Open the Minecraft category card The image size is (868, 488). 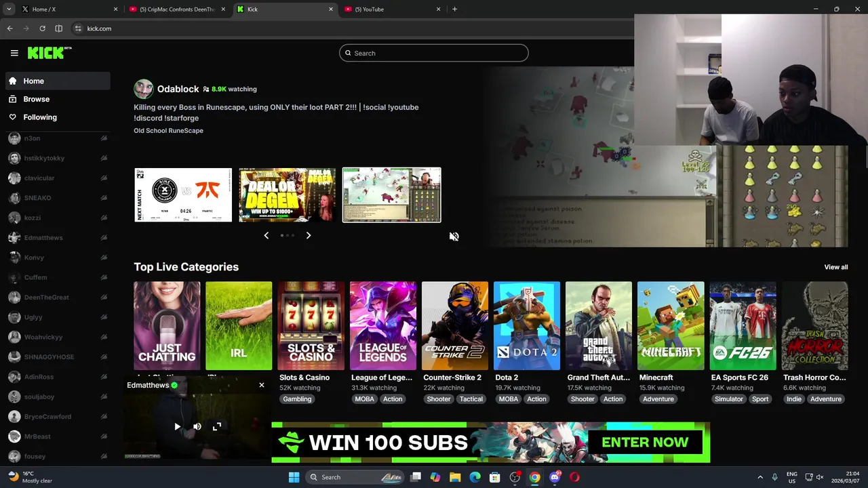[671, 326]
